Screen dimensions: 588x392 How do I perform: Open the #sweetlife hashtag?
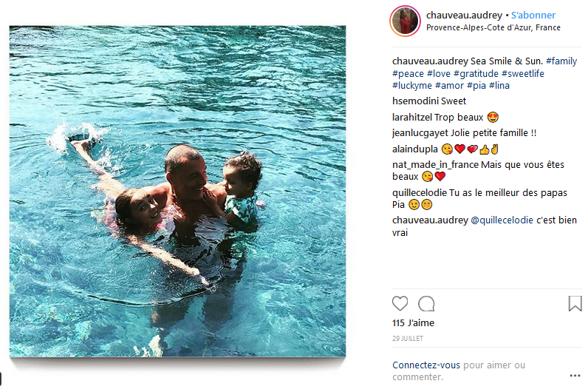click(523, 73)
